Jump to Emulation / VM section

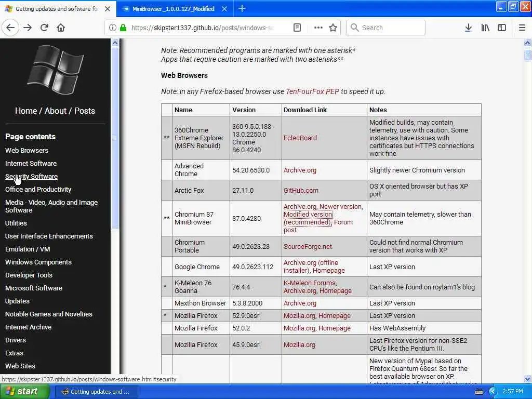tap(28, 249)
